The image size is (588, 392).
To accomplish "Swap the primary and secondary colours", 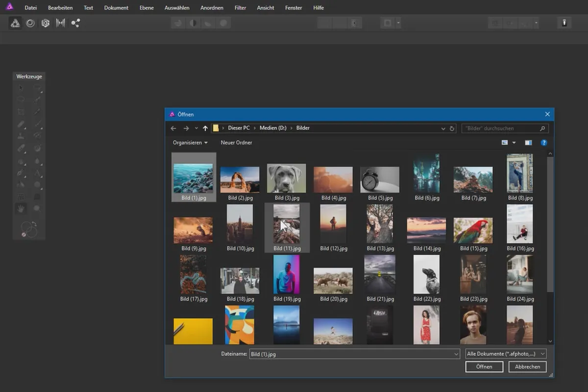I will (x=34, y=224).
